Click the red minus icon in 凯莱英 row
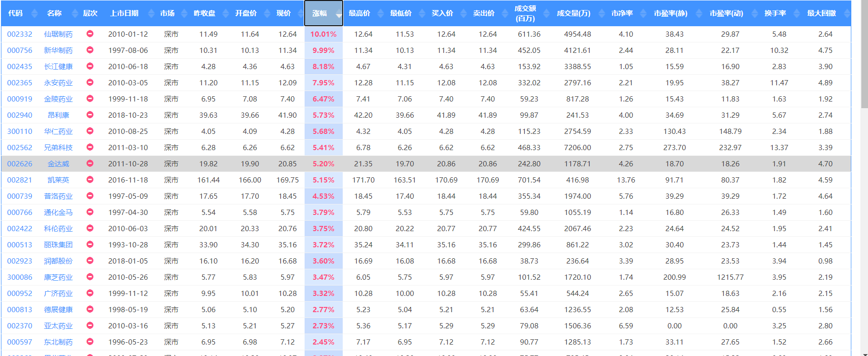 point(90,180)
